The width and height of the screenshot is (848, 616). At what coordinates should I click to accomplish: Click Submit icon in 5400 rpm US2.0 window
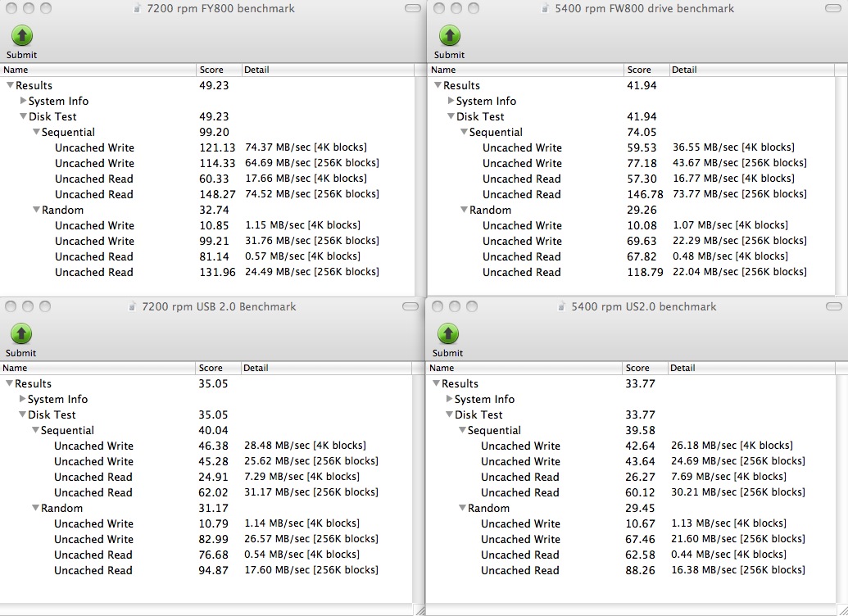[448, 333]
